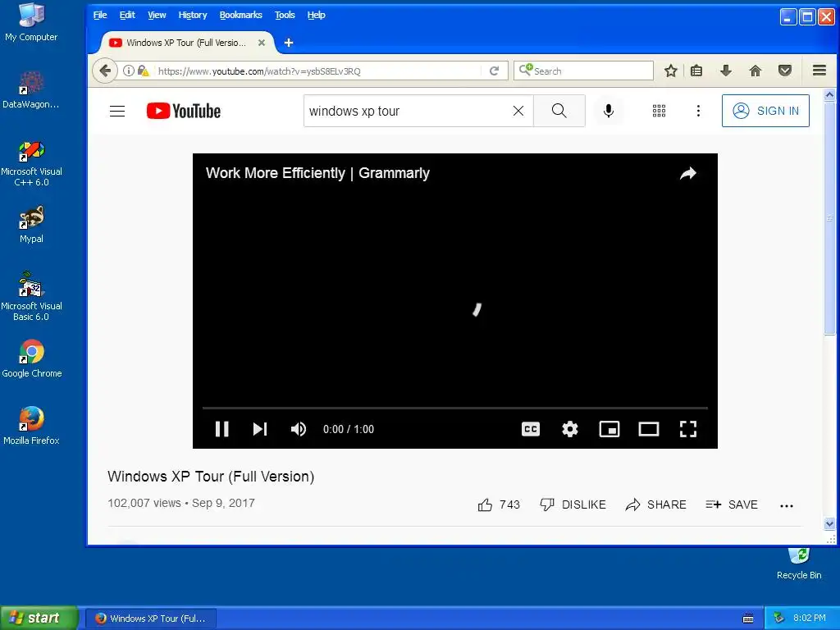Open YouTube settings three-dot menu
This screenshot has height=630, width=840.
tap(698, 111)
